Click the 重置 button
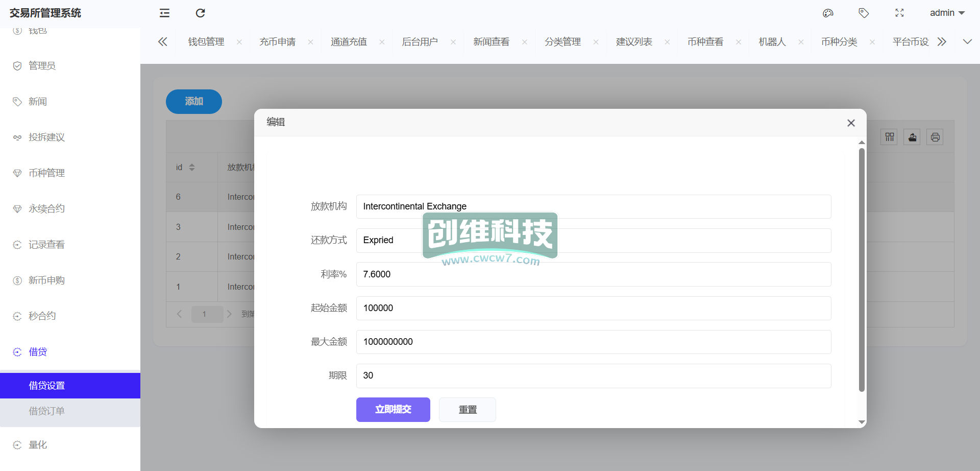Viewport: 980px width, 471px height. (x=467, y=410)
